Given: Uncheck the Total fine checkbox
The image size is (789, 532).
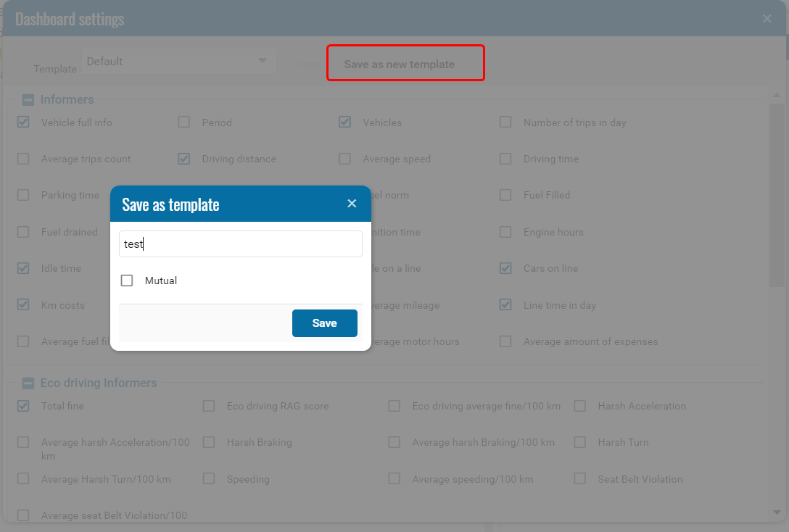Looking at the screenshot, I should pos(23,406).
